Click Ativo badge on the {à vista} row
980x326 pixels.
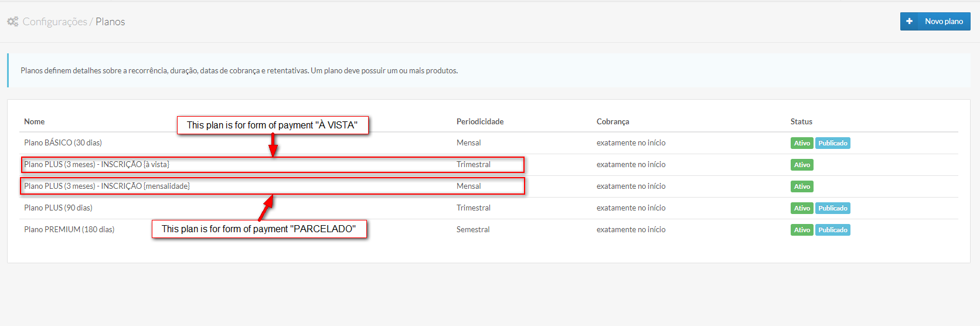[x=801, y=165]
